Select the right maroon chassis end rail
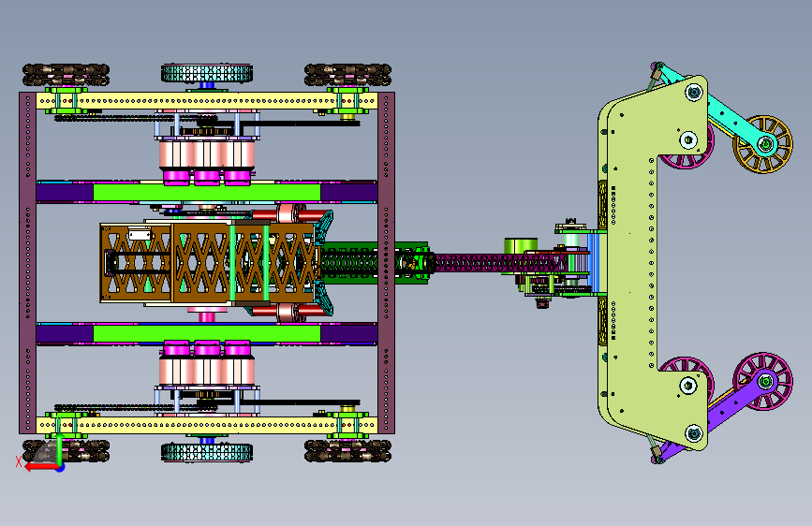 click(x=386, y=263)
